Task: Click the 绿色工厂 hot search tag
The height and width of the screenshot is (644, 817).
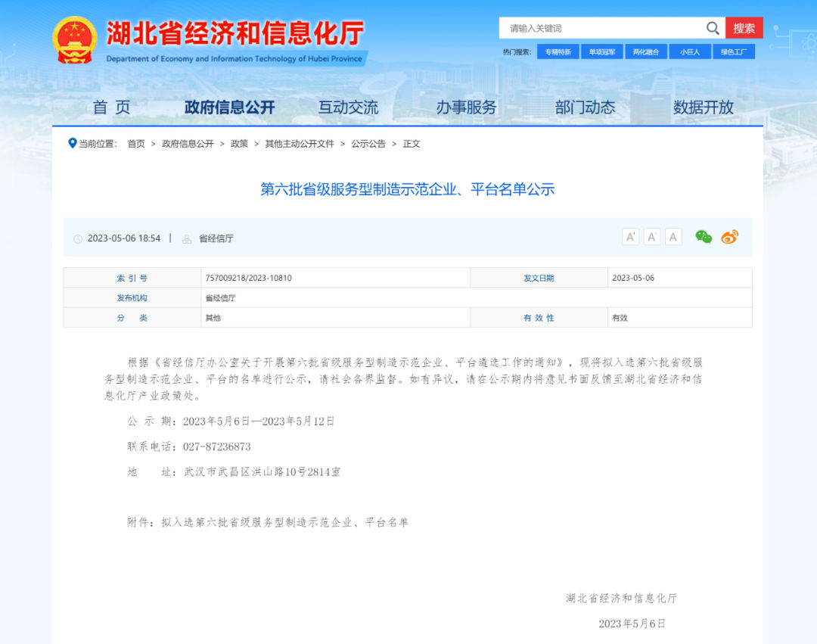Action: 734,51
